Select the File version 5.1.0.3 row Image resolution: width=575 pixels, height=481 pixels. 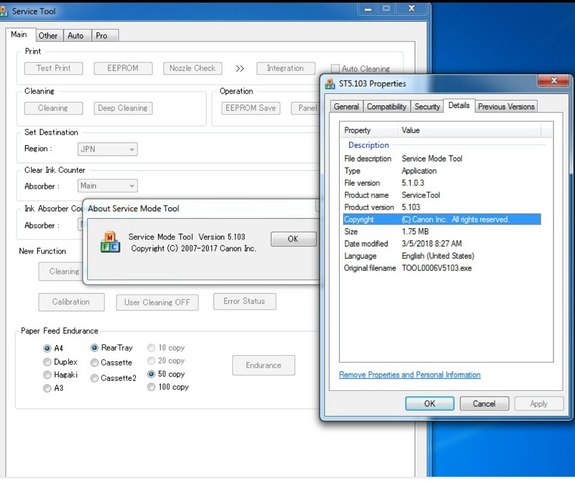[x=442, y=183]
